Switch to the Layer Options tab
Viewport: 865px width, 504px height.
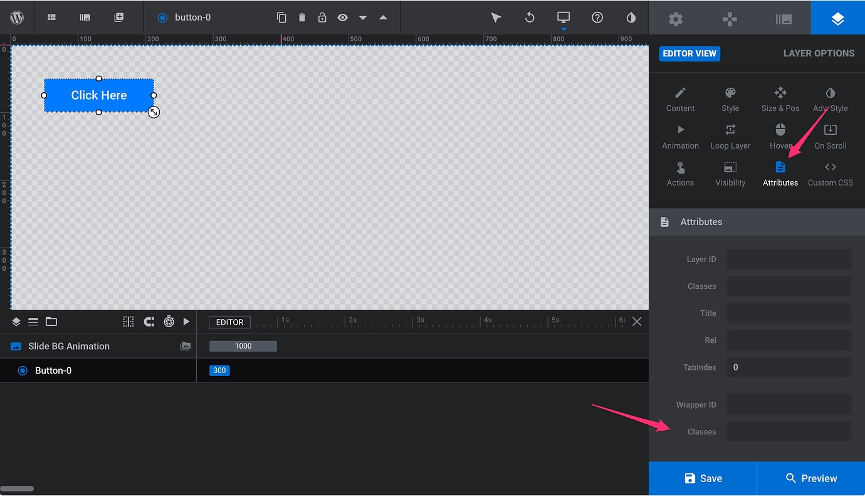click(x=819, y=53)
